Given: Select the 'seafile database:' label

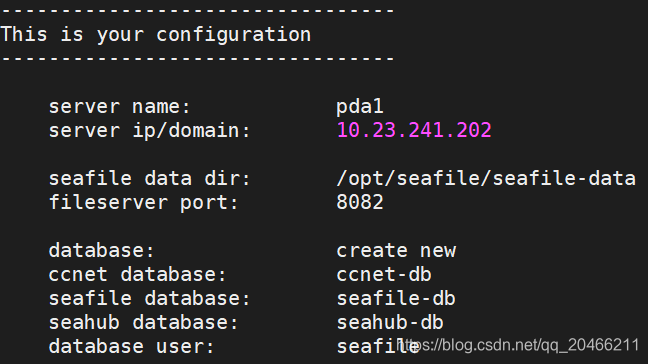Looking at the screenshot, I should coord(150,299).
